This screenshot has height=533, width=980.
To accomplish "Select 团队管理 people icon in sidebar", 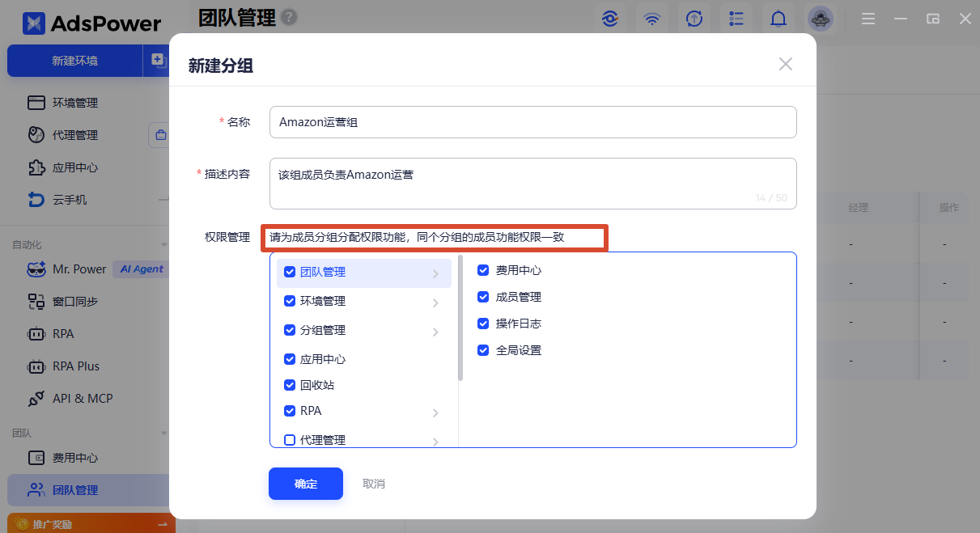I will (x=36, y=490).
